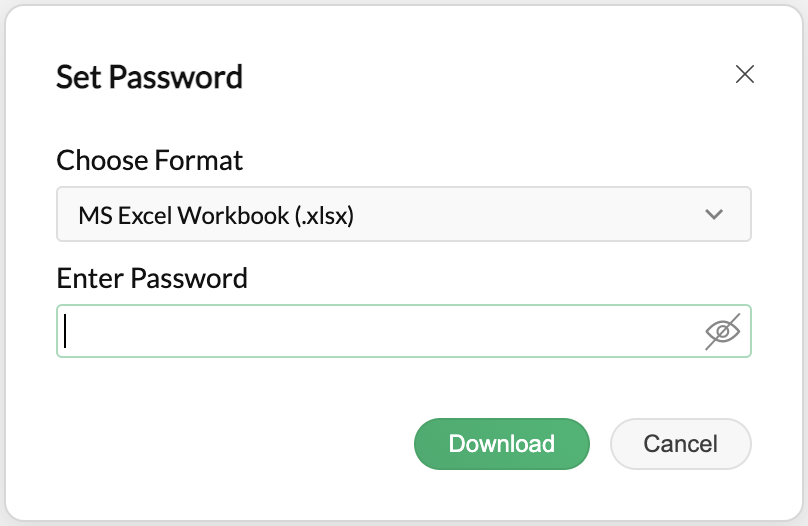Close the Set Password dialog
This screenshot has height=526, width=808.
coord(744,74)
